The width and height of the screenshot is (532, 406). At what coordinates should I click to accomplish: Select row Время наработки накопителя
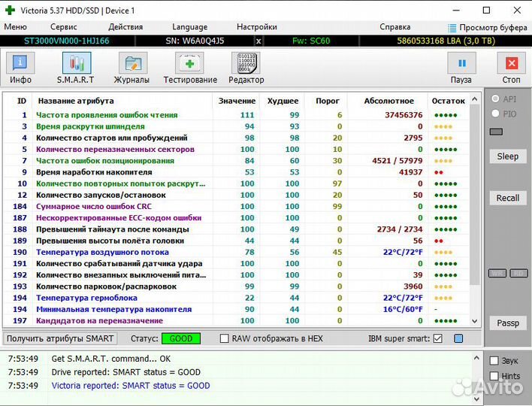click(237, 172)
